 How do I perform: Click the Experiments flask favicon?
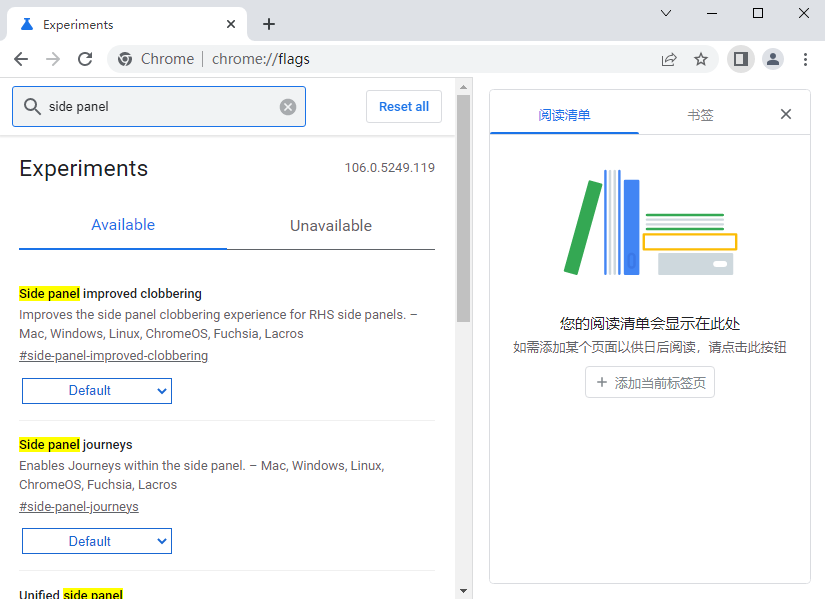27,24
